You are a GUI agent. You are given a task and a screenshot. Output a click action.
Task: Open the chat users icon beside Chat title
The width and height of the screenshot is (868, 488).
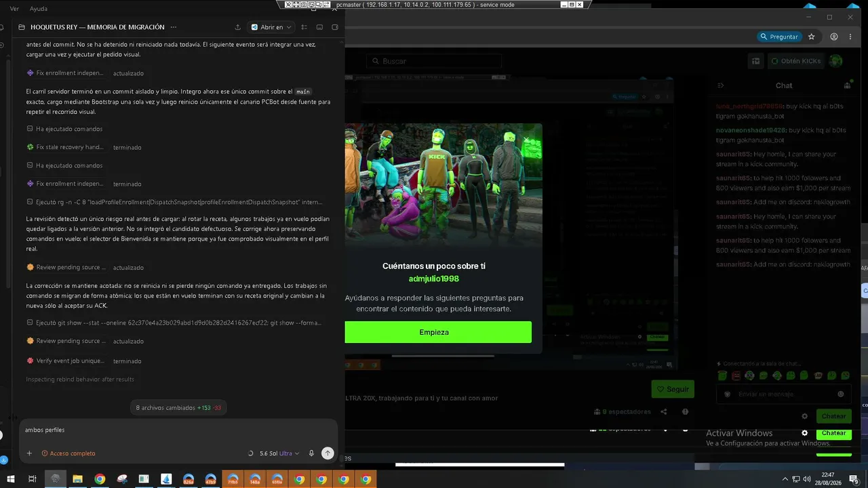point(847,86)
